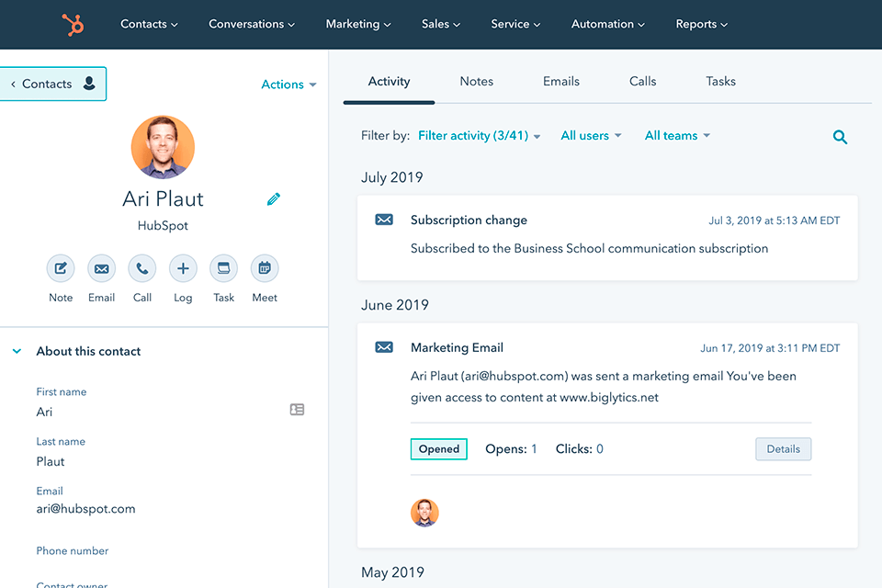Click the Ari Plaut contact name heading
This screenshot has width=882, height=588.
click(164, 199)
